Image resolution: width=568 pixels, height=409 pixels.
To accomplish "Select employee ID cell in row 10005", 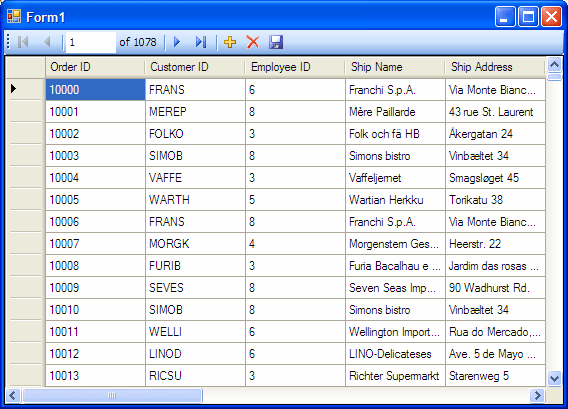I will pyautogui.click(x=295, y=200).
